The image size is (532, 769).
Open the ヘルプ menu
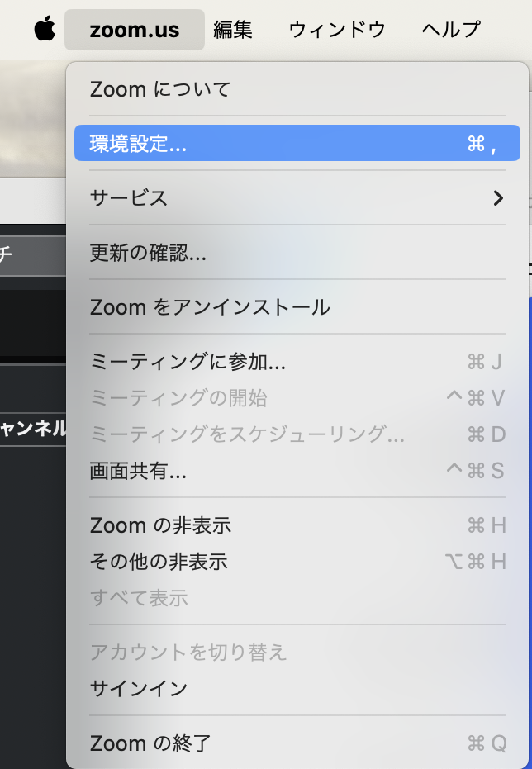click(x=450, y=30)
